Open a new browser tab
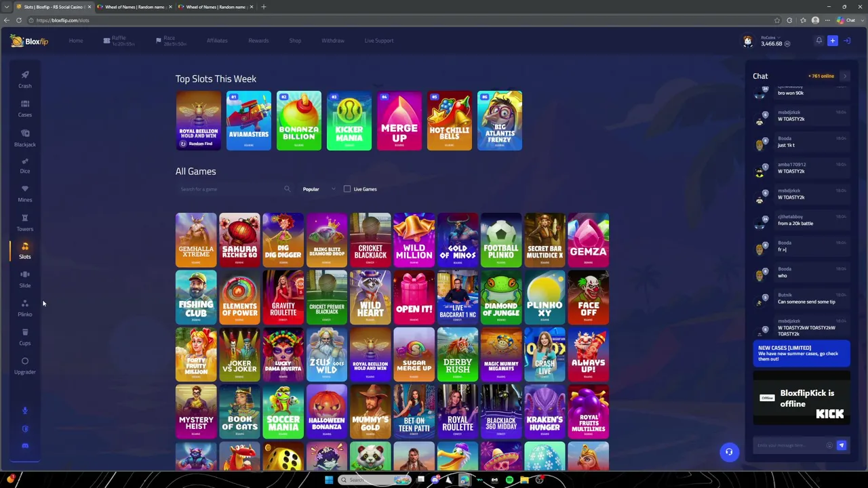Viewport: 868px width, 488px height. pyautogui.click(x=263, y=7)
